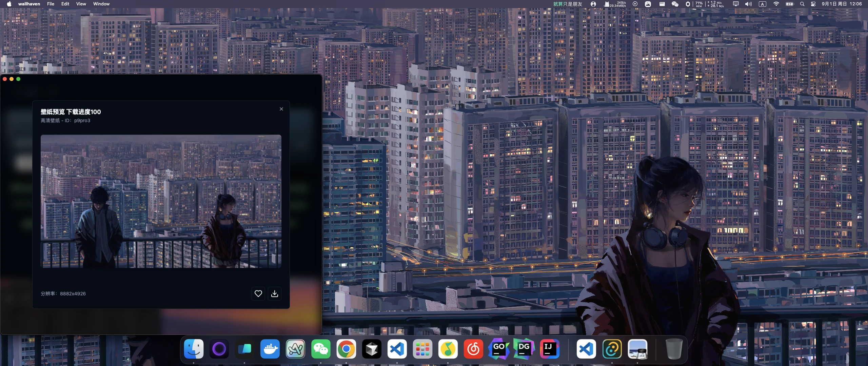Viewport: 868px width, 366px height.
Task: Open the Tauri-style swirl app in the Dock
Action: point(612,349)
